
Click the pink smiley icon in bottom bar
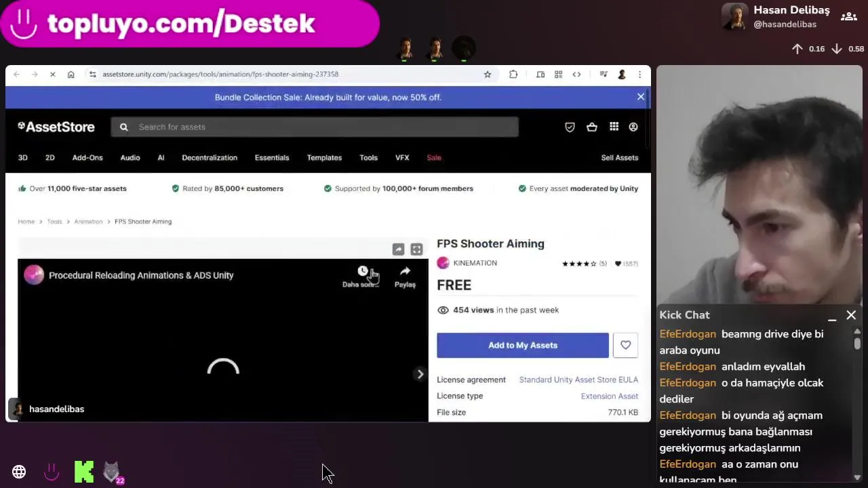click(x=52, y=472)
